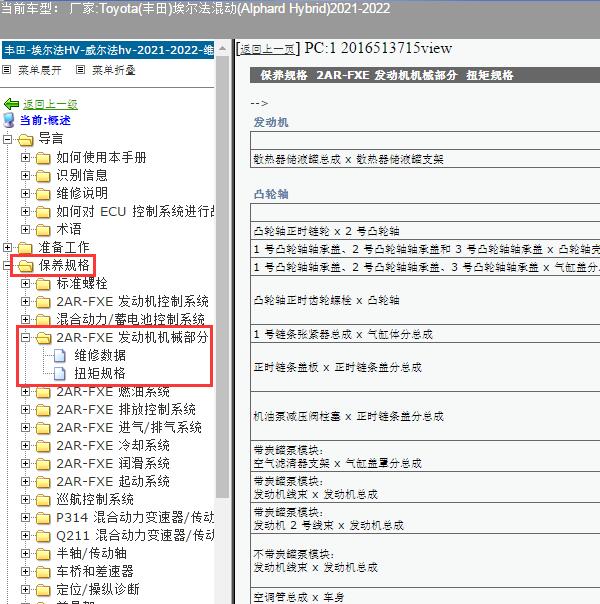
Task: Click the 凸轮轴正时齿轮螺栓 x 凸轮轴 row
Action: pyautogui.click(x=425, y=300)
